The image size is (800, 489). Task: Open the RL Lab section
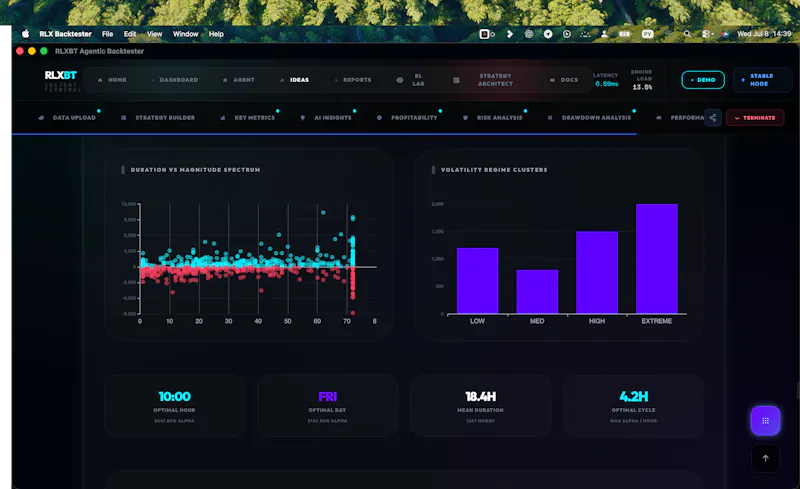point(411,80)
